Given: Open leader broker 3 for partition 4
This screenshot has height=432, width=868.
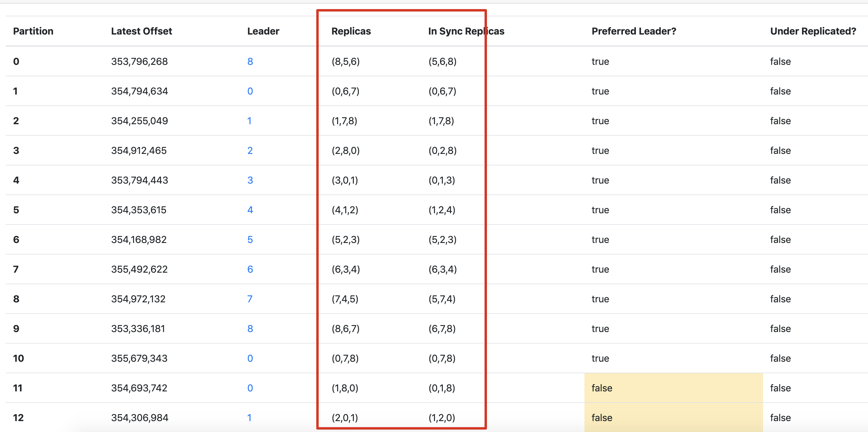Looking at the screenshot, I should point(250,180).
